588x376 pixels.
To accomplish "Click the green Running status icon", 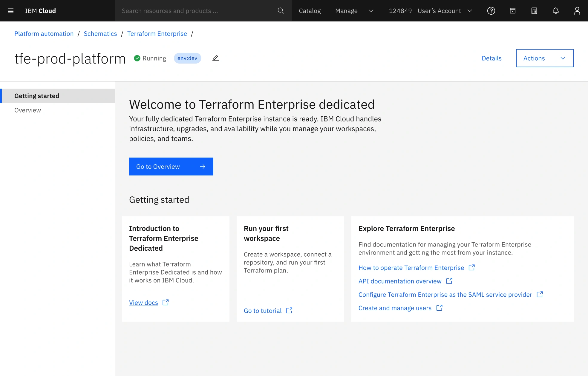I will click(x=137, y=58).
